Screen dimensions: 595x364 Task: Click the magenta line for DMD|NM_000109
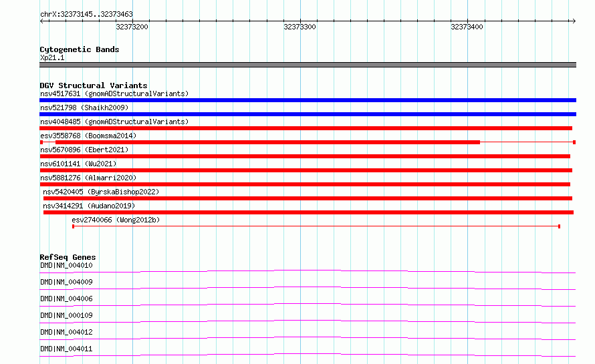tap(308, 321)
